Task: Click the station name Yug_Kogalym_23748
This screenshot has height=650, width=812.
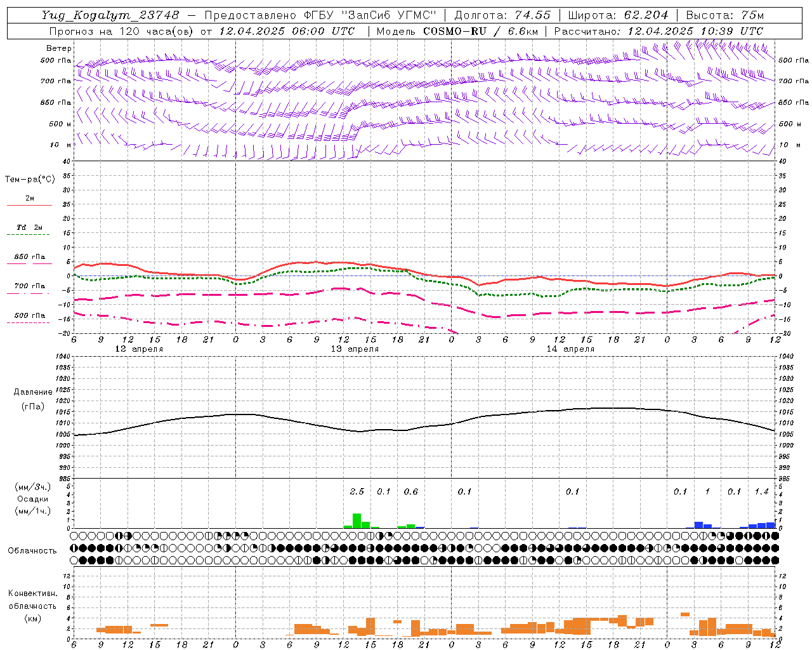Action: (x=110, y=15)
